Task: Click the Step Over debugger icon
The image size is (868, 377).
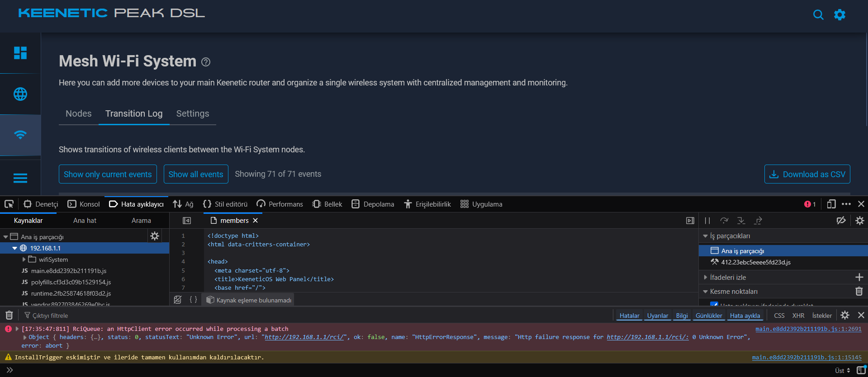Action: click(x=724, y=221)
